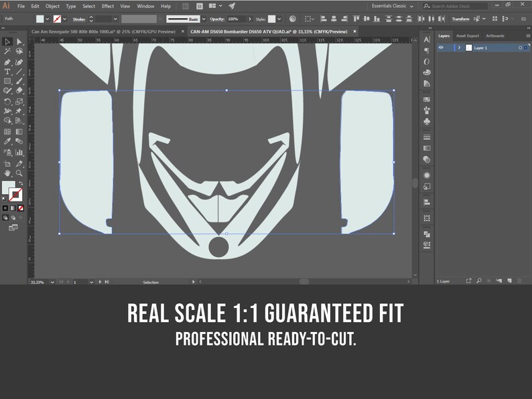
Task: Toggle Layer 1 visibility eye
Action: pyautogui.click(x=441, y=48)
